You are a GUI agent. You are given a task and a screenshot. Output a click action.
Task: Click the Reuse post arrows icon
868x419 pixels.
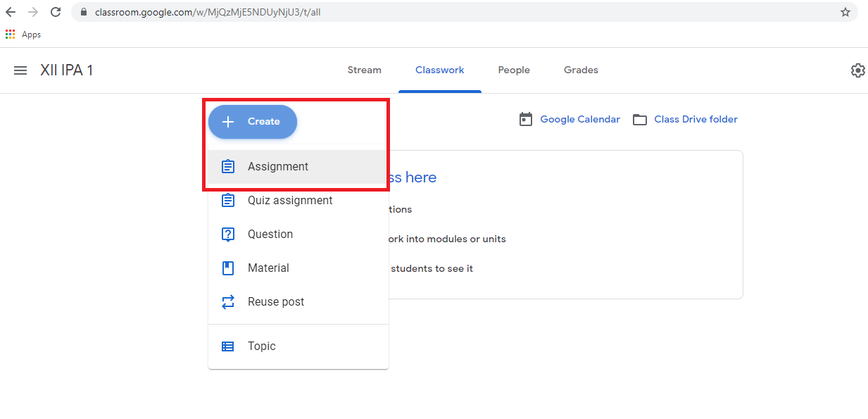pyautogui.click(x=228, y=302)
